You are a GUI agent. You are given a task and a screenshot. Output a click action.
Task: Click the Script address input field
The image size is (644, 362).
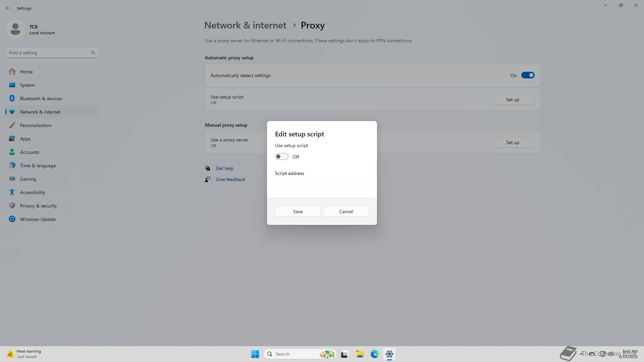[x=322, y=184]
